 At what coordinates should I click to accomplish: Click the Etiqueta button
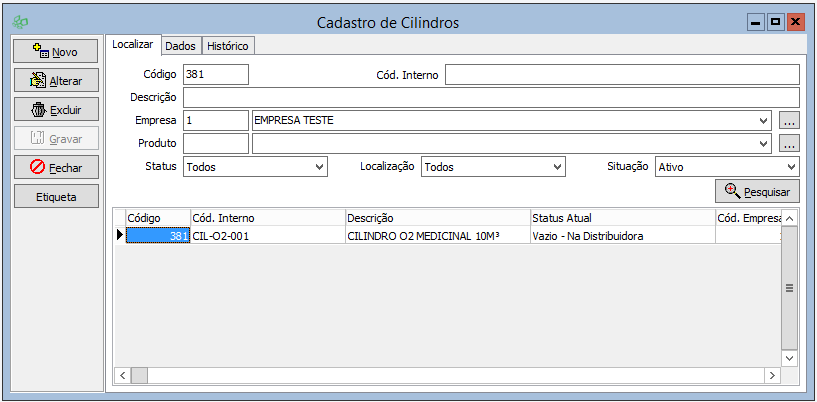point(55,197)
